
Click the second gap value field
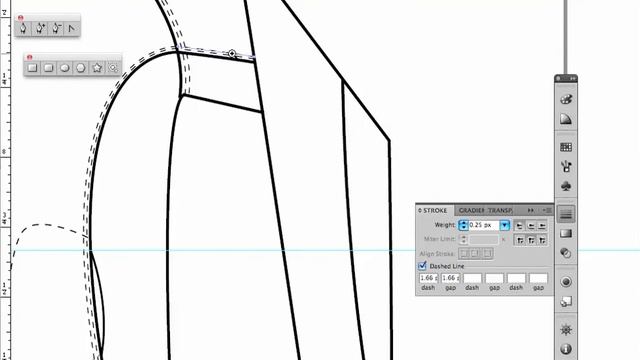coord(494,278)
